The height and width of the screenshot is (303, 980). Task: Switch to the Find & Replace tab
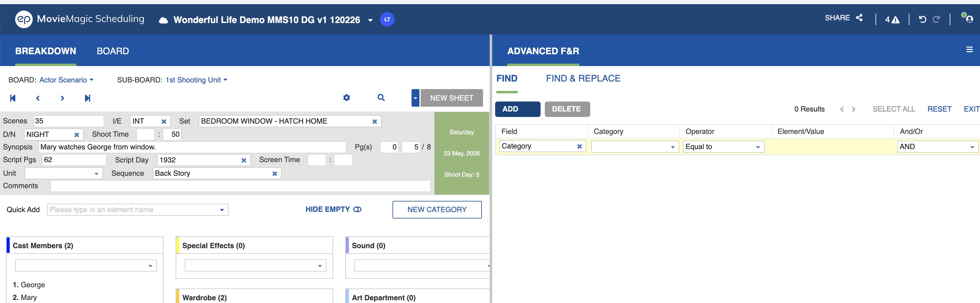[x=583, y=78]
